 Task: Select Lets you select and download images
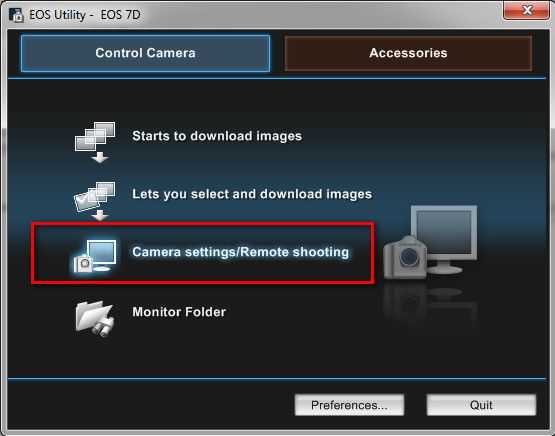[252, 194]
